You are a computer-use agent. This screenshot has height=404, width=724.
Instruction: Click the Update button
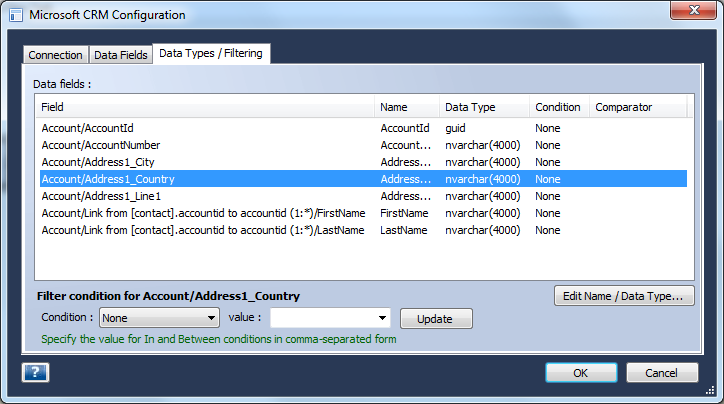[436, 319]
